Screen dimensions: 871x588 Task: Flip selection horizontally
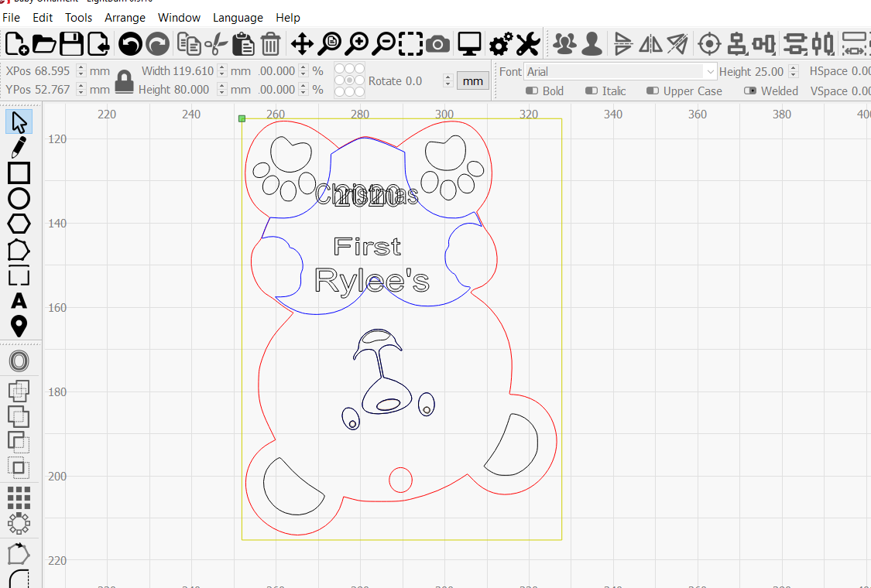tap(650, 44)
